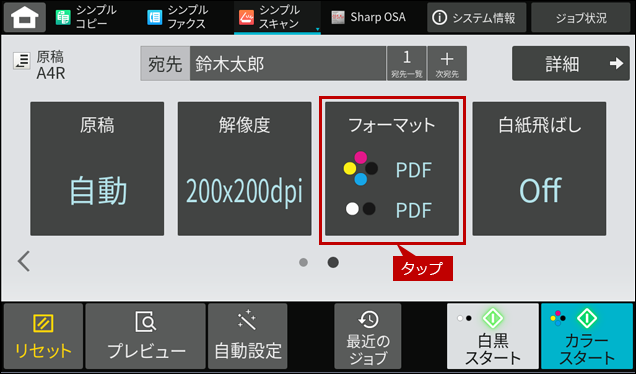Open the 宛先一覧 destination list
The height and width of the screenshot is (374, 636).
(406, 63)
